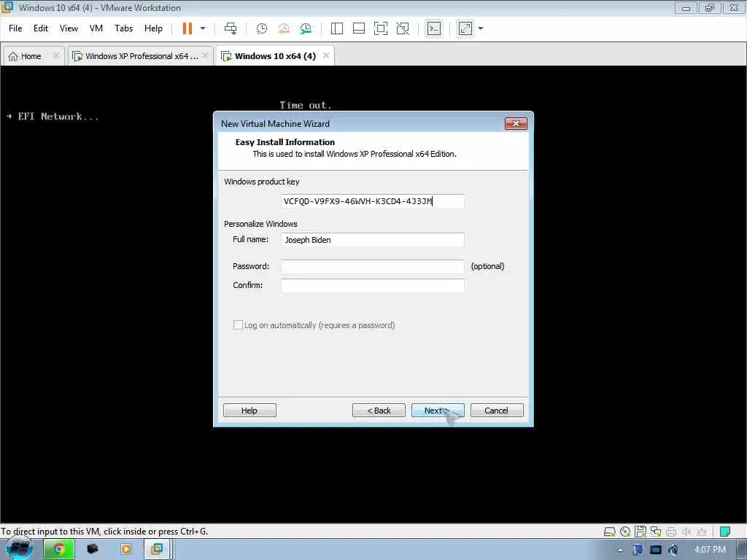747x560 pixels.
Task: Revert to snapshot with the orange clock icon
Action: [x=284, y=28]
